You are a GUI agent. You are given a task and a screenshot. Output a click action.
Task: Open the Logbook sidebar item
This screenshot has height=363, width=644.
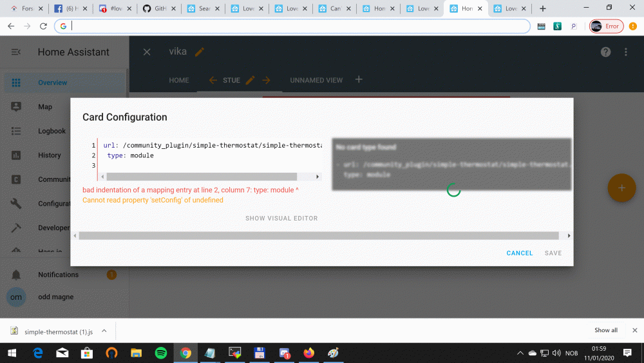coord(52,131)
